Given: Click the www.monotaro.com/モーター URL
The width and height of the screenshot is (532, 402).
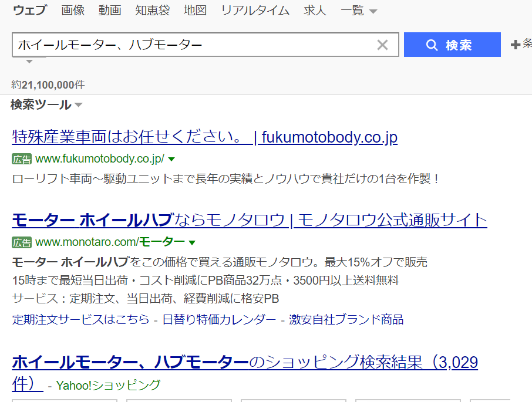Looking at the screenshot, I should [x=110, y=242].
